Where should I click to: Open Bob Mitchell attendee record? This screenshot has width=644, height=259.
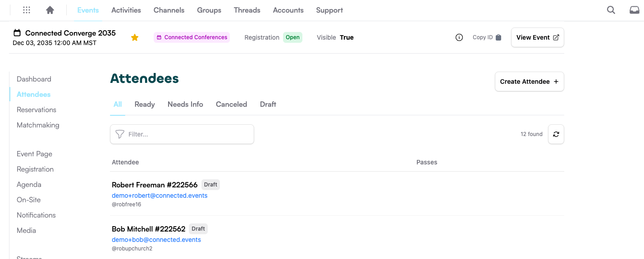tap(148, 229)
